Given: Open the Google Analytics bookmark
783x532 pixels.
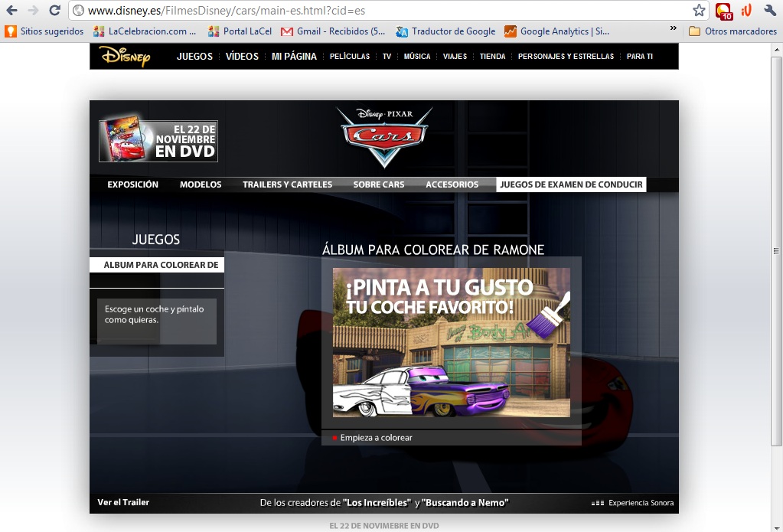Looking at the screenshot, I should (556, 31).
